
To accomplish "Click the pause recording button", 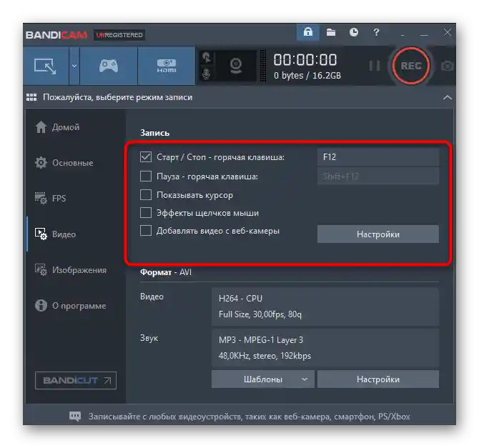I will (x=374, y=66).
